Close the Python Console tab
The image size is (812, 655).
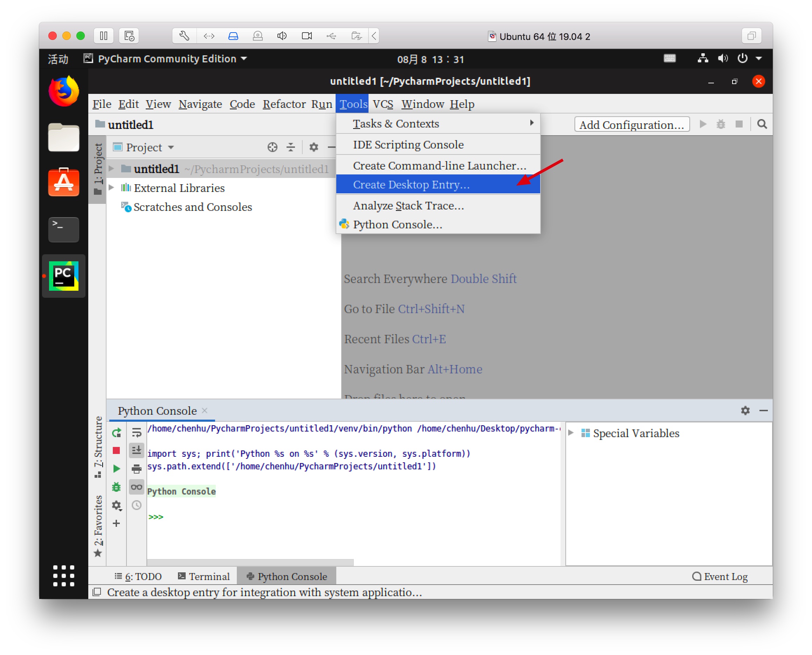coord(205,411)
